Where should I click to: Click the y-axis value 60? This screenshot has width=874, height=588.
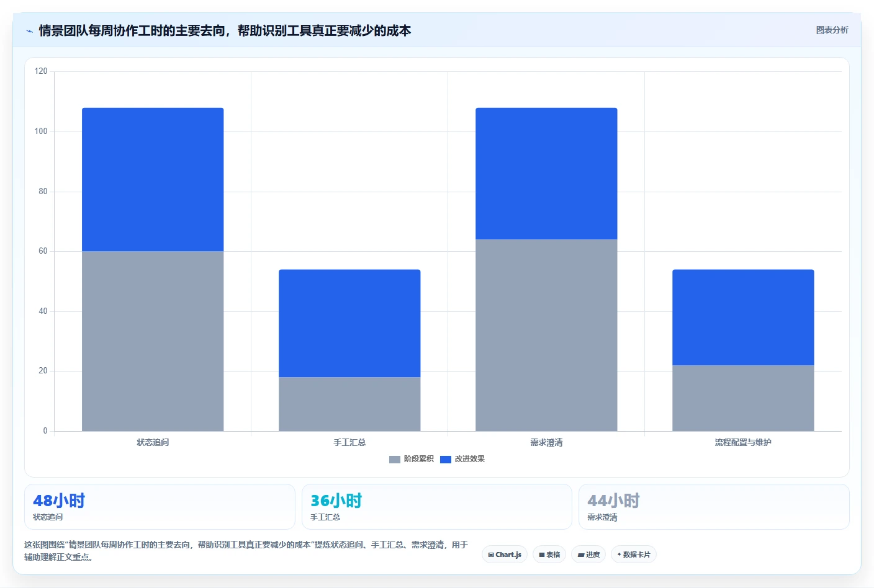click(43, 251)
